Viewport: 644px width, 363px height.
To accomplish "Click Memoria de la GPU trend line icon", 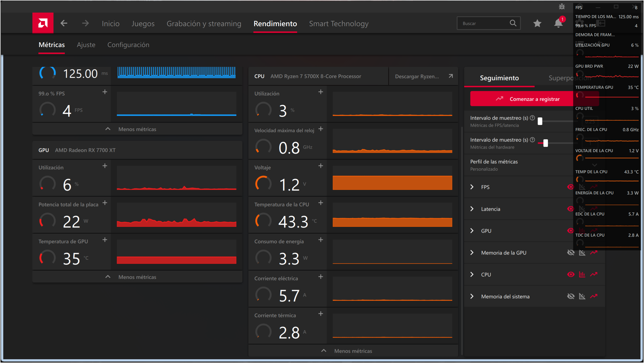I will 594,253.
